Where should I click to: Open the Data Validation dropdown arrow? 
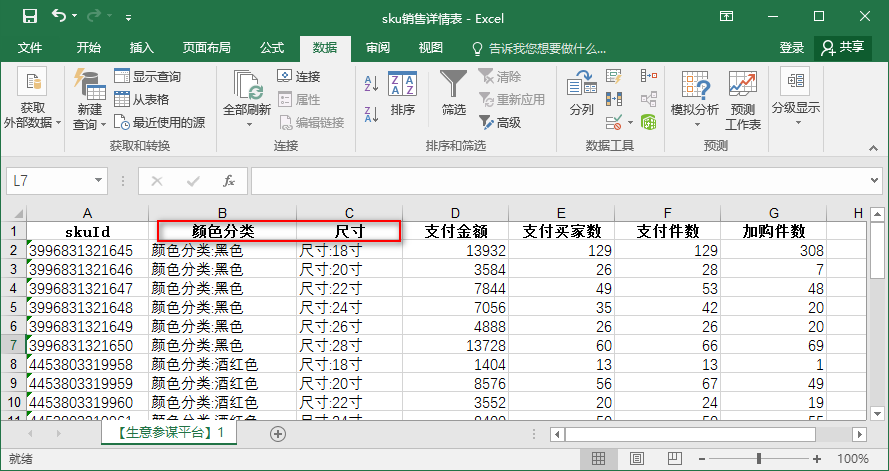point(630,122)
